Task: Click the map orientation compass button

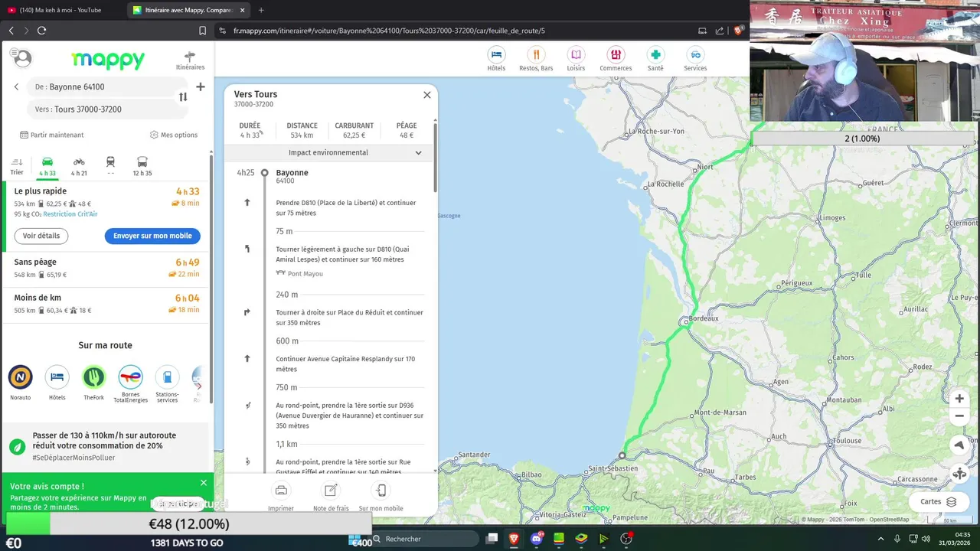Action: [x=959, y=445]
